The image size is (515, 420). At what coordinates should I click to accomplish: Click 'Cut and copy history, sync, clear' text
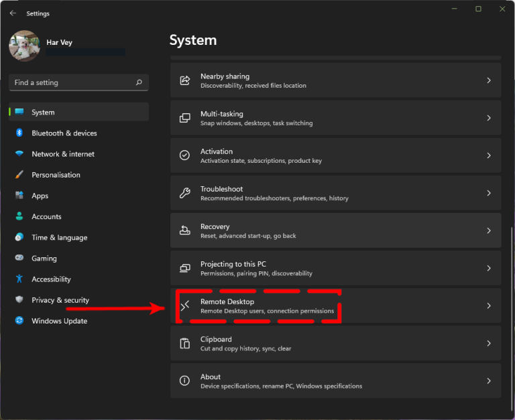click(245, 348)
